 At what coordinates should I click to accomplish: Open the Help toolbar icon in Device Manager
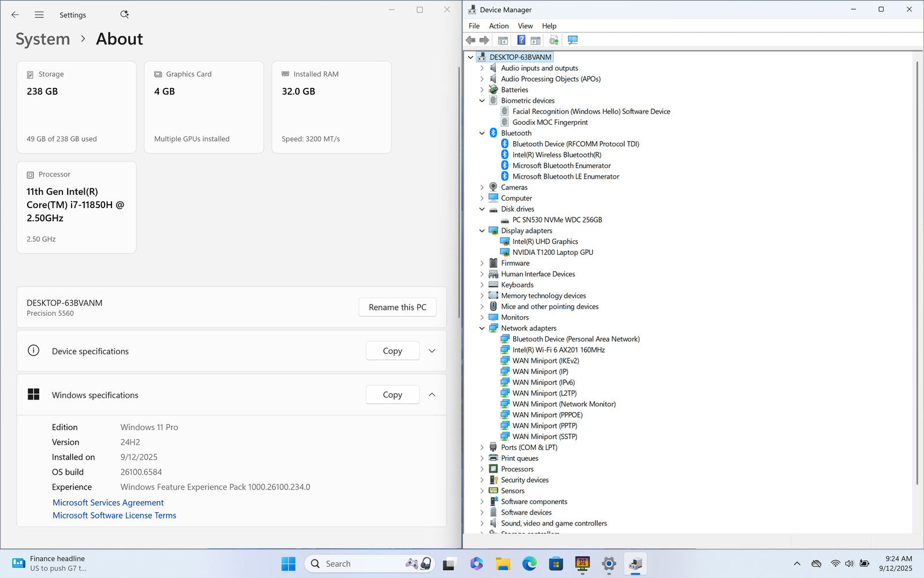(x=521, y=40)
